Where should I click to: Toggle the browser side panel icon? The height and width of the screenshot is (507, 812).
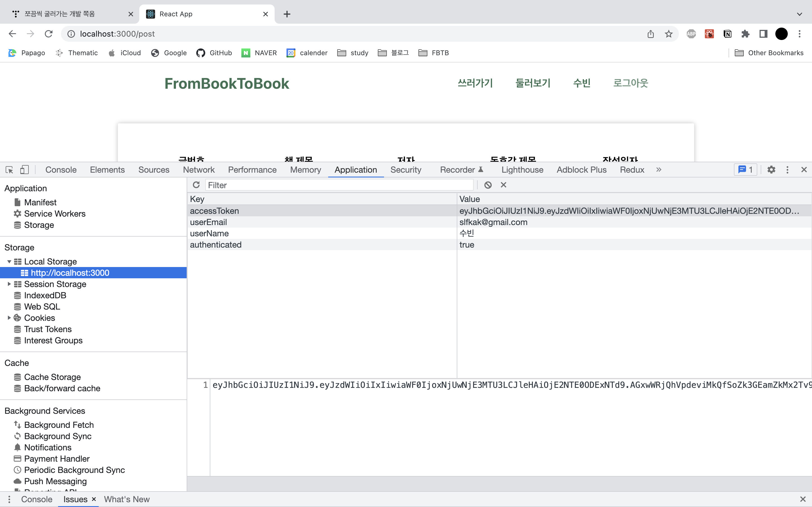coord(763,34)
